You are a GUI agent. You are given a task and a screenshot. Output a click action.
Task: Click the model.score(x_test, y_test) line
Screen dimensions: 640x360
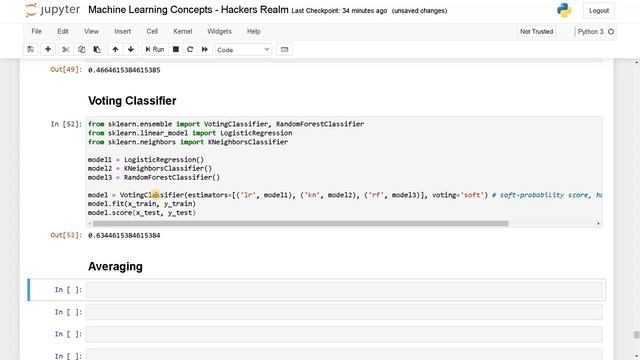(x=142, y=213)
